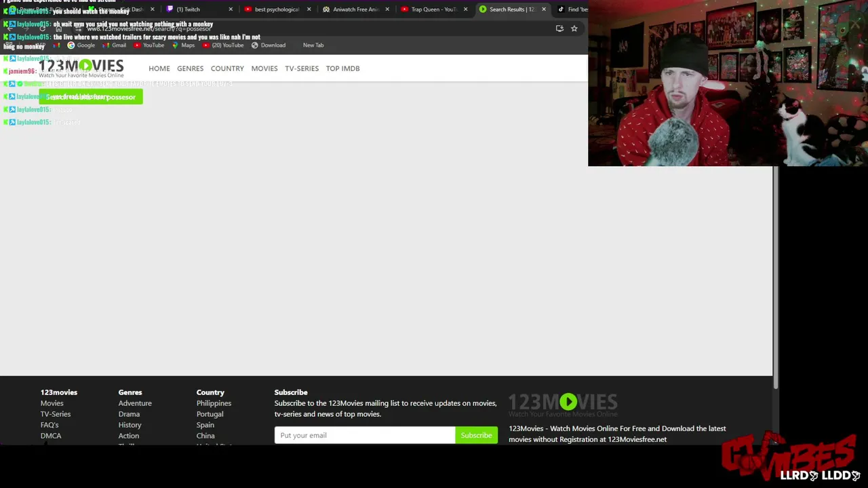
Task: Open the YouTube bookmark
Action: click(x=149, y=45)
